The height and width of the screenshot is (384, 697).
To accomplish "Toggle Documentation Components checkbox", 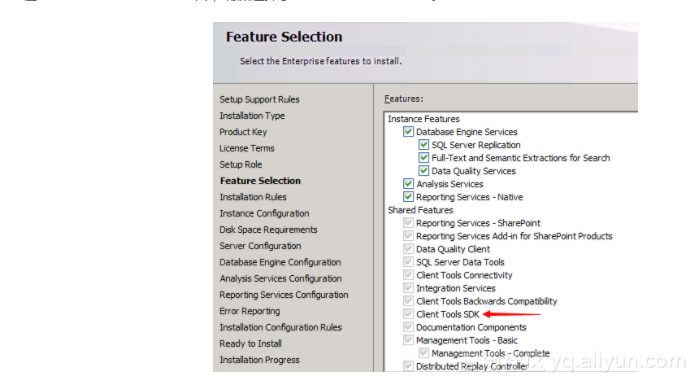I will (408, 327).
